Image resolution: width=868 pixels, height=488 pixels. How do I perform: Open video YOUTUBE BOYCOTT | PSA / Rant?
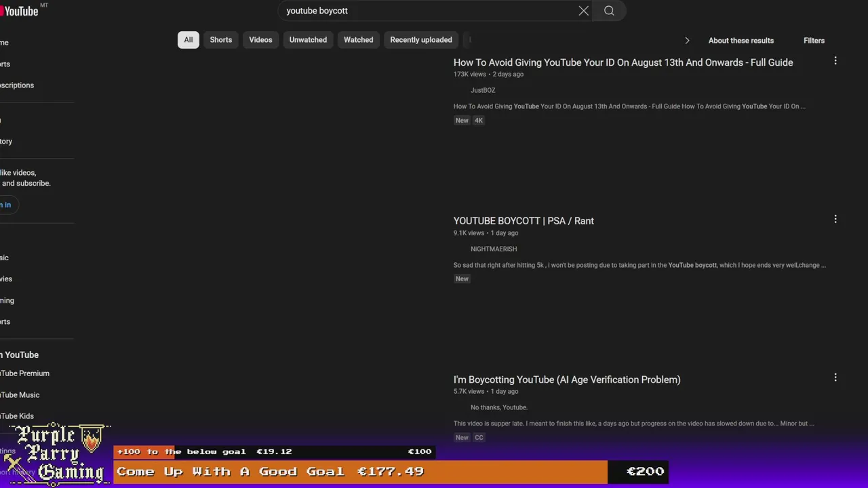[x=524, y=221]
